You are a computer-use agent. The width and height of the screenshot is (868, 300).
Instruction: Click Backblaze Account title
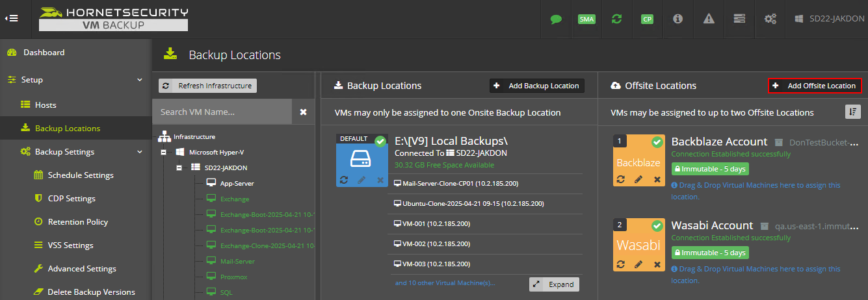pyautogui.click(x=720, y=142)
